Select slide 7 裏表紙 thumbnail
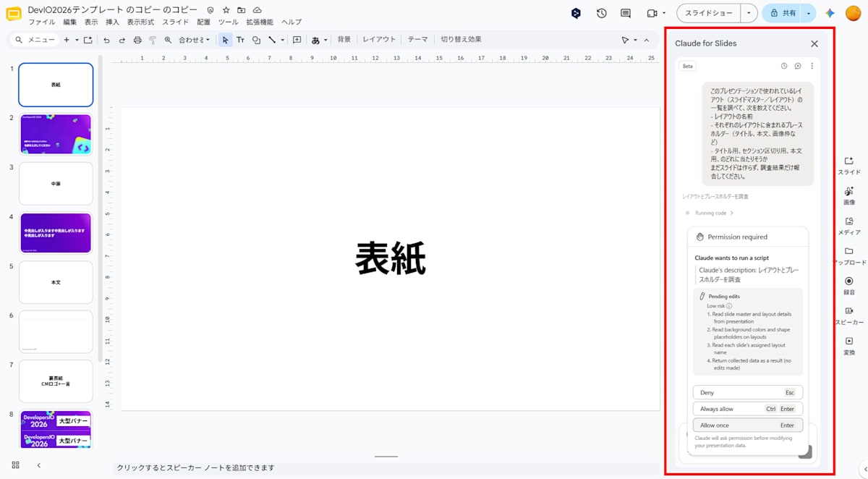Image resolution: width=868 pixels, height=479 pixels. tap(56, 381)
